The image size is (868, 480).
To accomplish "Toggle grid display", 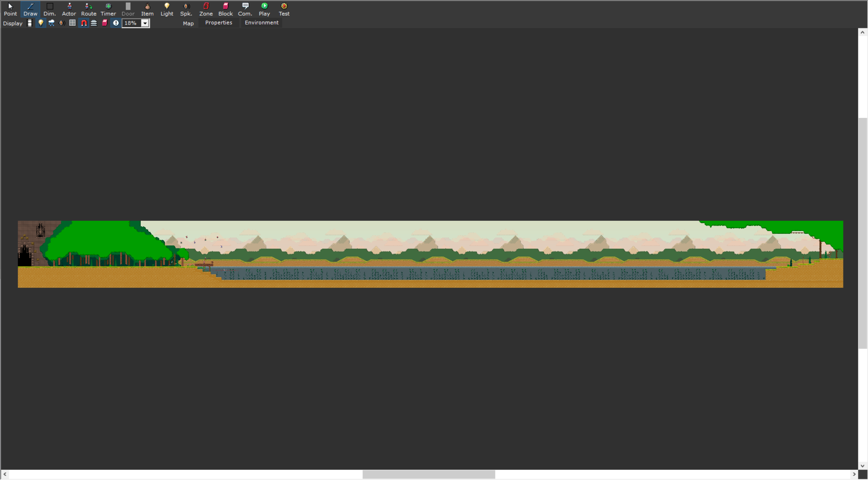I will [73, 23].
